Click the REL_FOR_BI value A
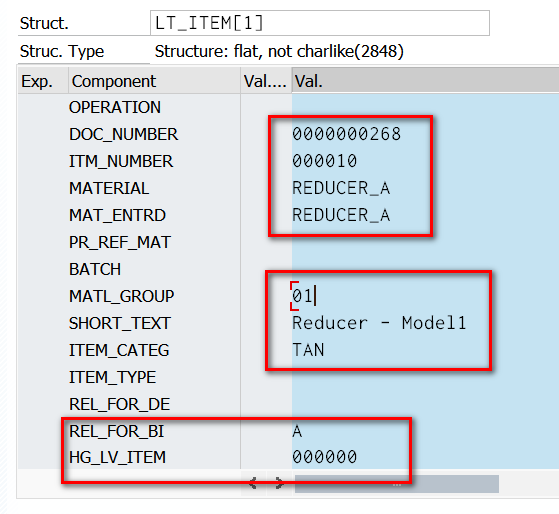 click(297, 431)
